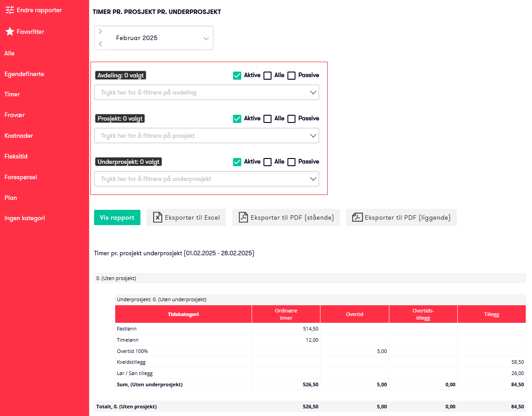Image resolution: width=532 pixels, height=416 pixels.
Task: Click the Favoritter star icon
Action: click(10, 32)
